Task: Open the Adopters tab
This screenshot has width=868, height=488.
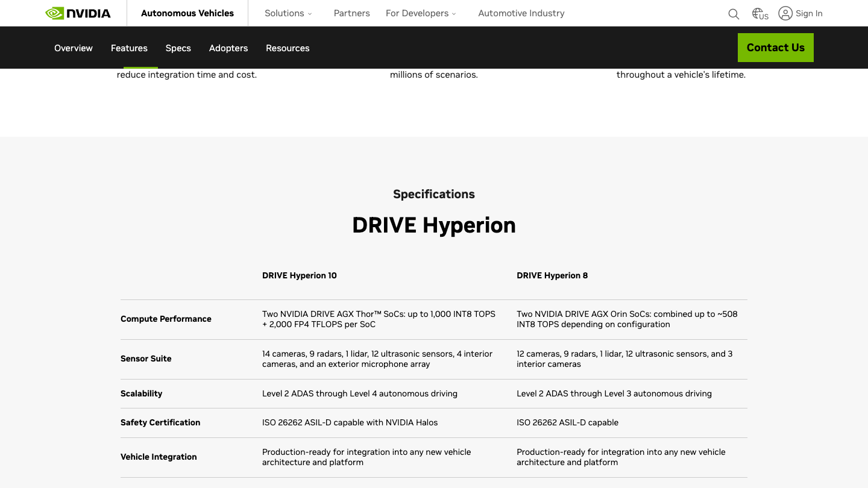Action: click(x=228, y=48)
